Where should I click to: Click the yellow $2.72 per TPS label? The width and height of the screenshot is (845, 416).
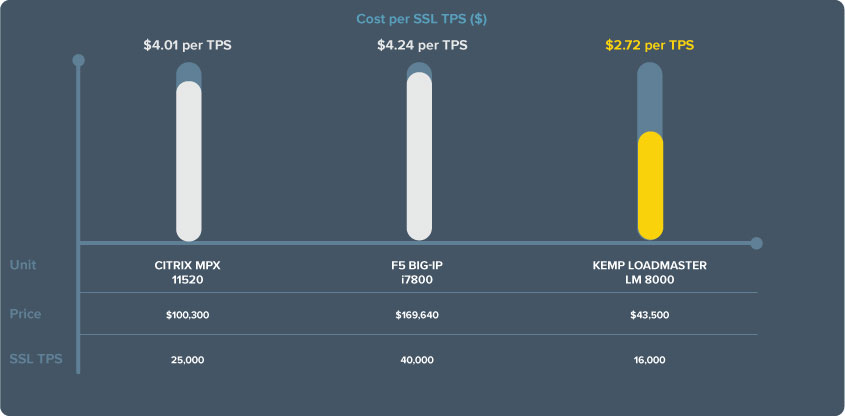click(650, 45)
